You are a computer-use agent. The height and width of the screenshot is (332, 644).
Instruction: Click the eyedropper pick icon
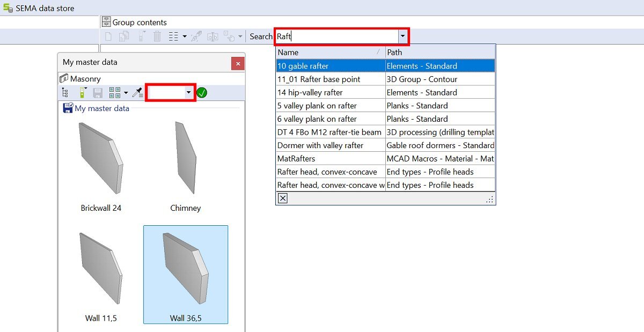[x=137, y=93]
